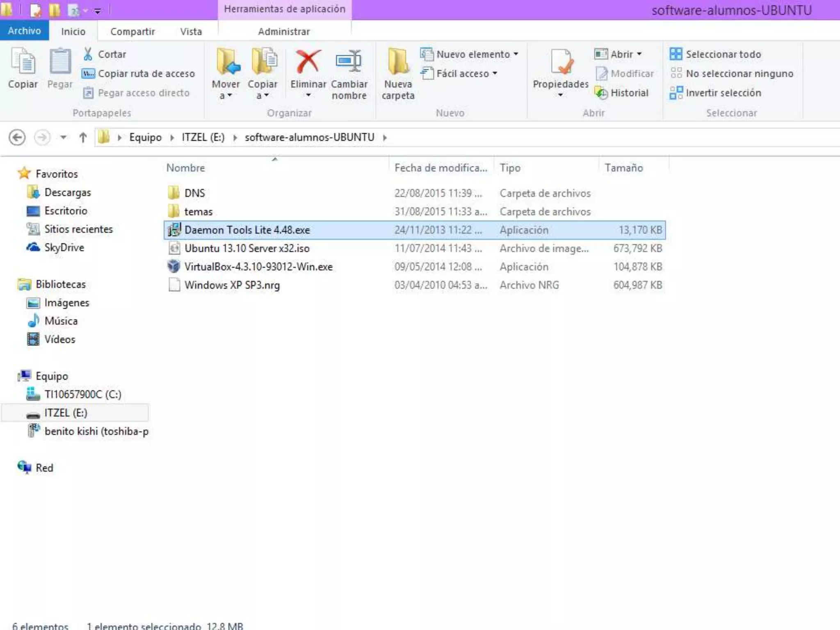Switch to the Vista ribbon tab
840x630 pixels.
point(191,32)
